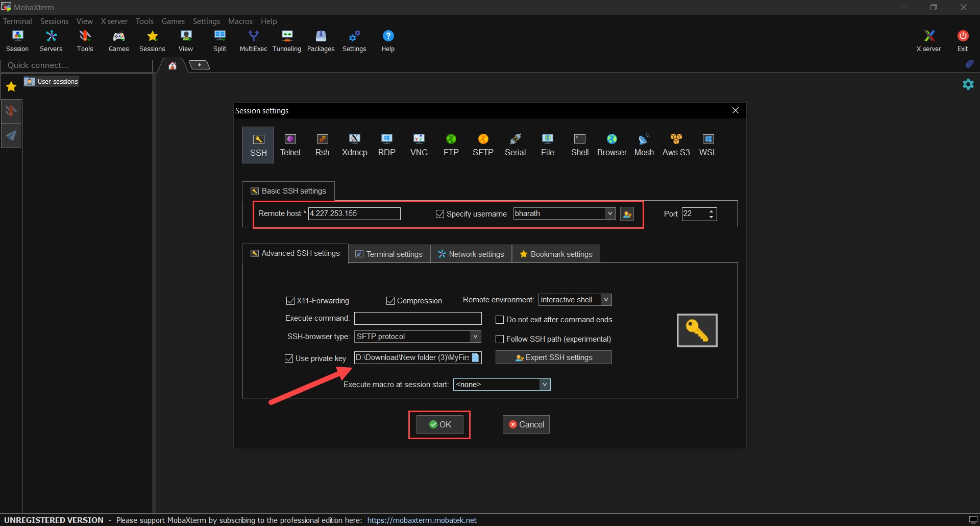Open the Help toolbar icon
Viewport: 980px width, 526px height.
click(388, 41)
